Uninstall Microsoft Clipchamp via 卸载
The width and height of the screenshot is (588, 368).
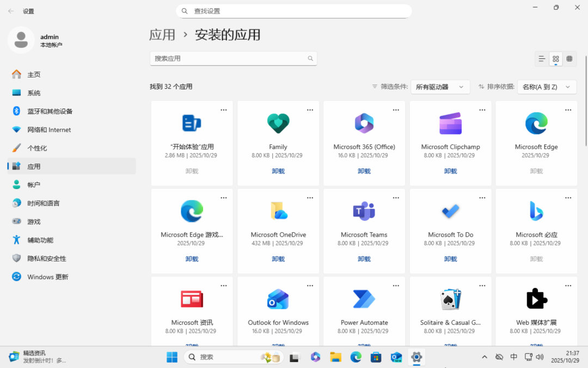pyautogui.click(x=450, y=171)
